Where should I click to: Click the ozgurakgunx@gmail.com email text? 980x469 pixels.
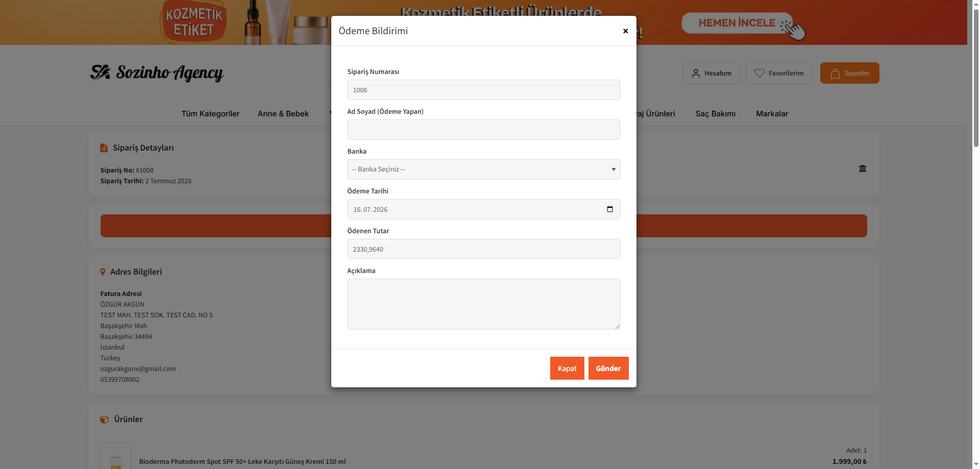pyautogui.click(x=138, y=368)
